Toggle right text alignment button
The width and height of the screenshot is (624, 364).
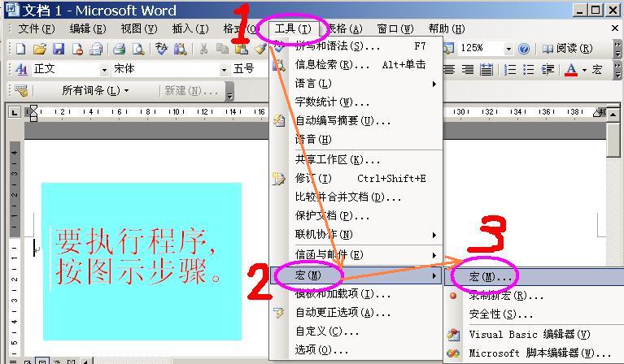[x=468, y=70]
